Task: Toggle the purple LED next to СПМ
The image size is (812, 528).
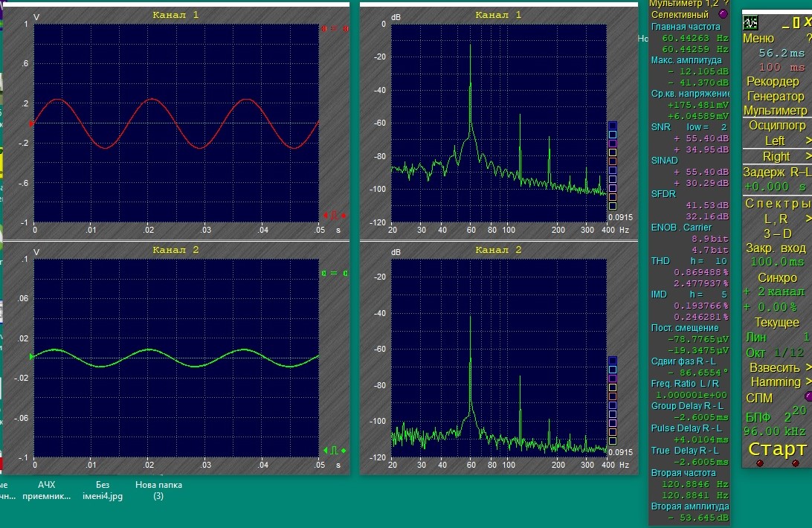Action: point(808,396)
